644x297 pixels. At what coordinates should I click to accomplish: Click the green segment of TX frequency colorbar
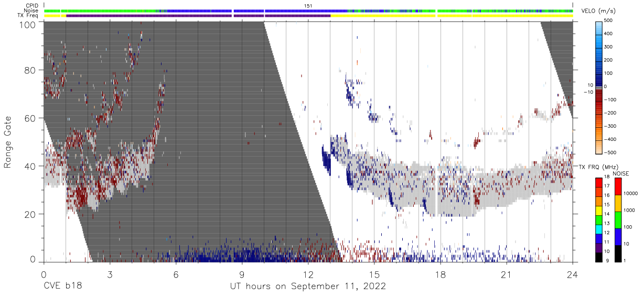coord(599,219)
